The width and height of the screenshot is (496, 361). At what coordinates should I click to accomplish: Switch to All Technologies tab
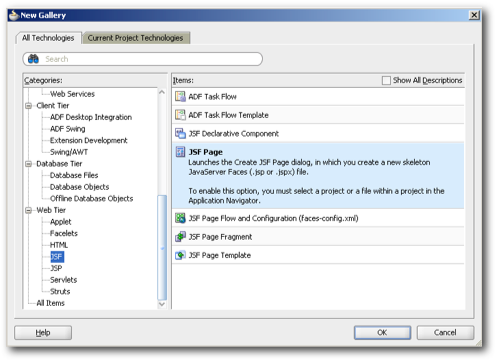pos(48,38)
